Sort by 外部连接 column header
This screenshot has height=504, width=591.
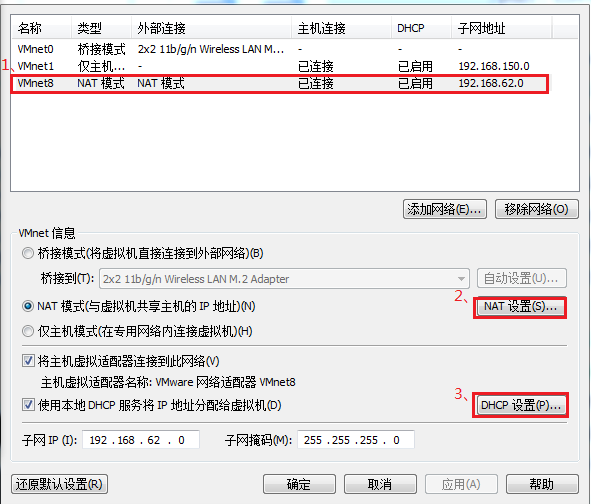pos(211,28)
